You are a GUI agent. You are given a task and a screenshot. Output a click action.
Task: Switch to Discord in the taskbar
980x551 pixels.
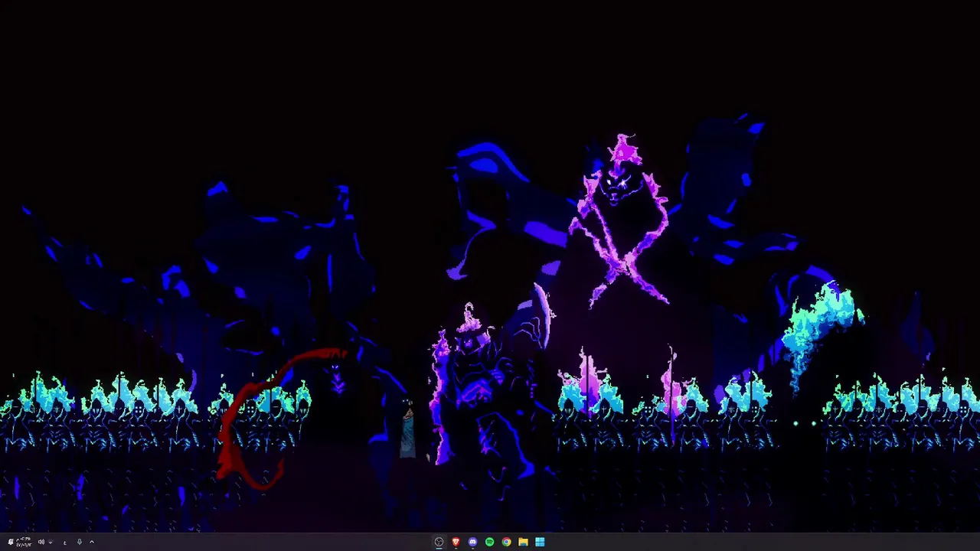pos(472,542)
